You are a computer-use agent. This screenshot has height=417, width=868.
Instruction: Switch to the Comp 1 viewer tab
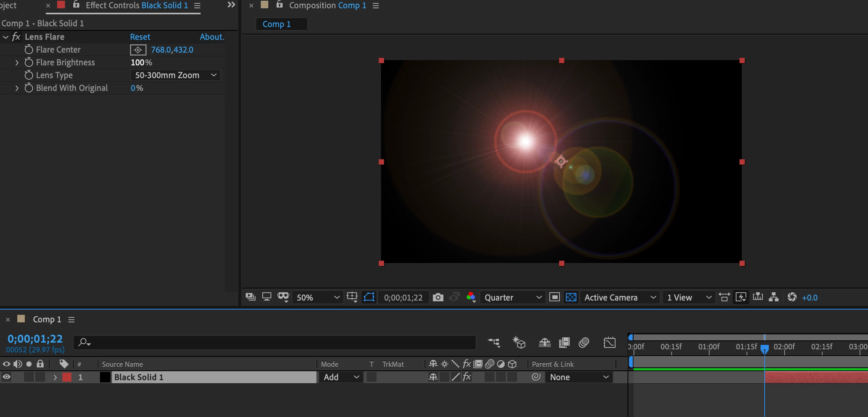click(277, 24)
